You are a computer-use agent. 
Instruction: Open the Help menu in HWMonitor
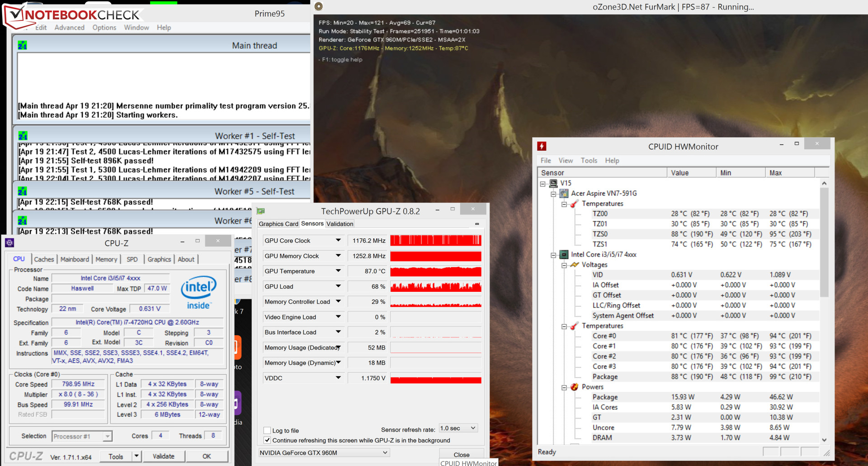(612, 161)
